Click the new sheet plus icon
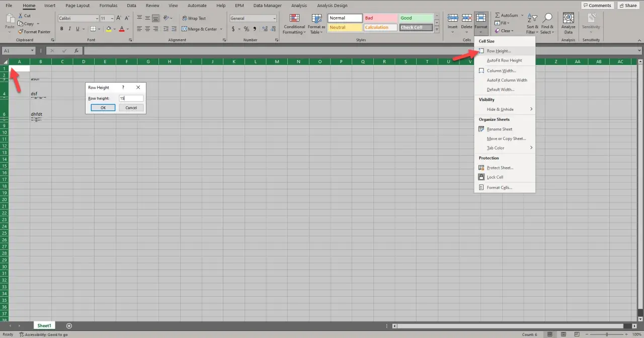This screenshot has height=338, width=644. coord(69,326)
